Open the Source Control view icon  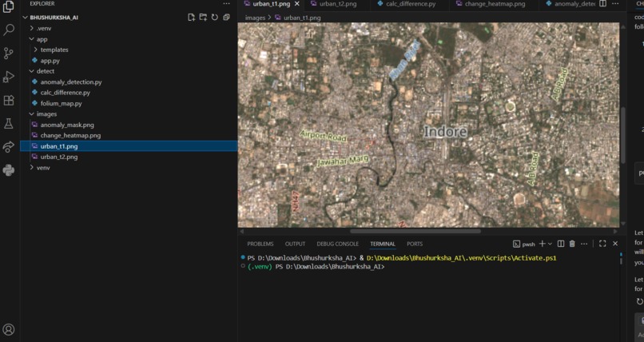coord(9,53)
